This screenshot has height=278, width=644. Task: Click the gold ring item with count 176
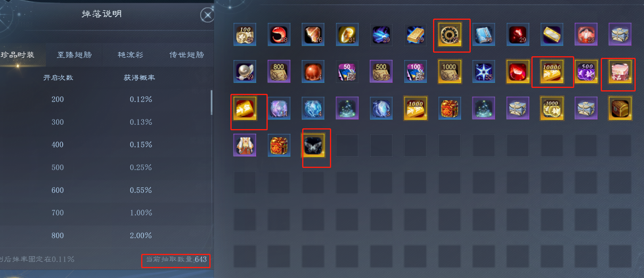pos(450,34)
